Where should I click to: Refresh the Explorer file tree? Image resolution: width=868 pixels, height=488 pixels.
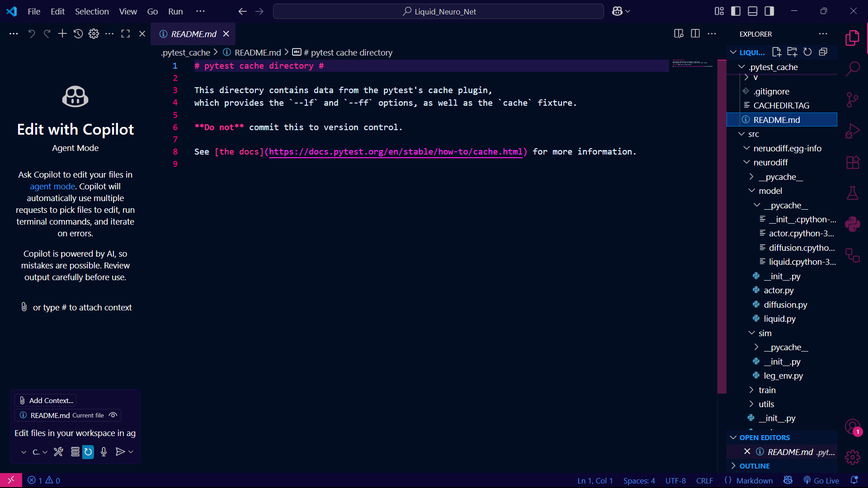tap(807, 52)
